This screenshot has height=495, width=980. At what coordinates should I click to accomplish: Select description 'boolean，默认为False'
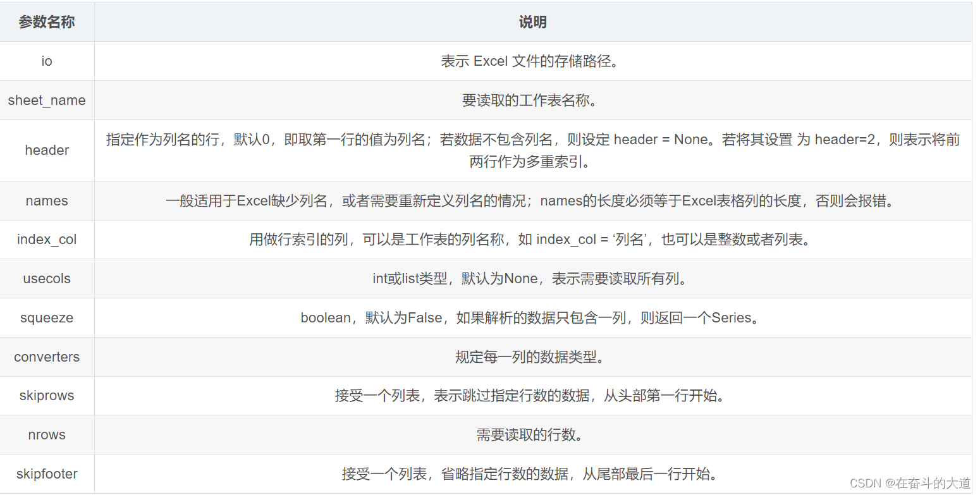pyautogui.click(x=533, y=318)
